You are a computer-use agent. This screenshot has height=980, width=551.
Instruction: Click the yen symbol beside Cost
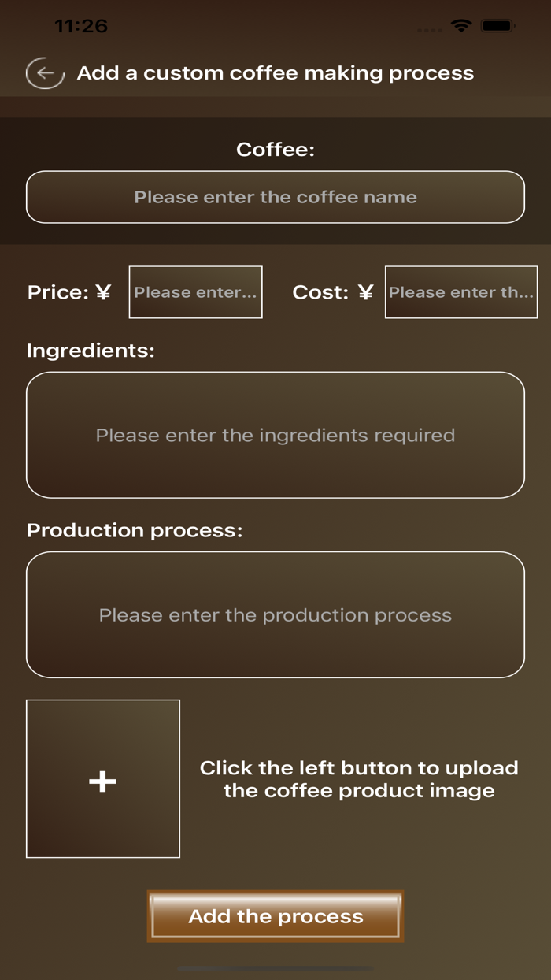[x=365, y=293]
